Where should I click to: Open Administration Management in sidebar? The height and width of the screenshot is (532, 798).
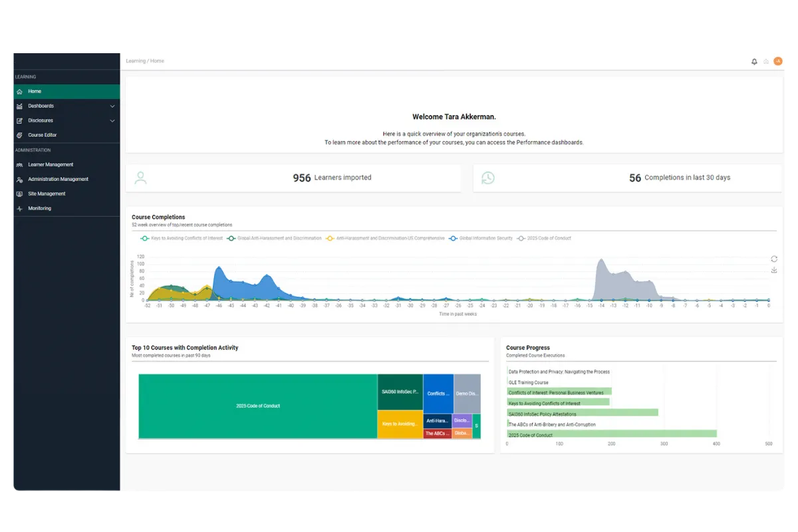58,179
